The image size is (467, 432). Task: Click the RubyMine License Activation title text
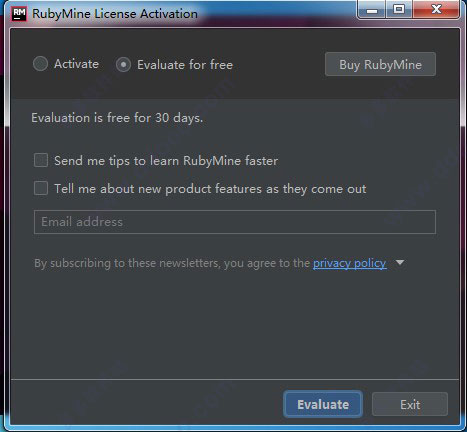tap(115, 14)
